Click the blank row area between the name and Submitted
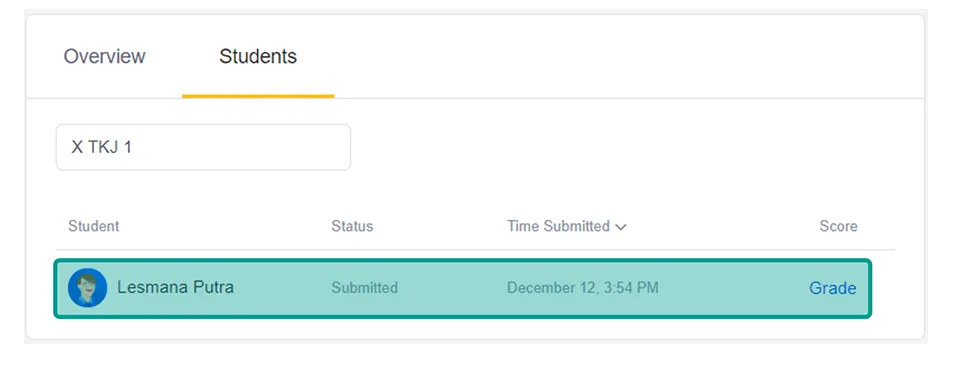Image resolution: width=963 pixels, height=374 pixels. pyautogui.click(x=283, y=288)
